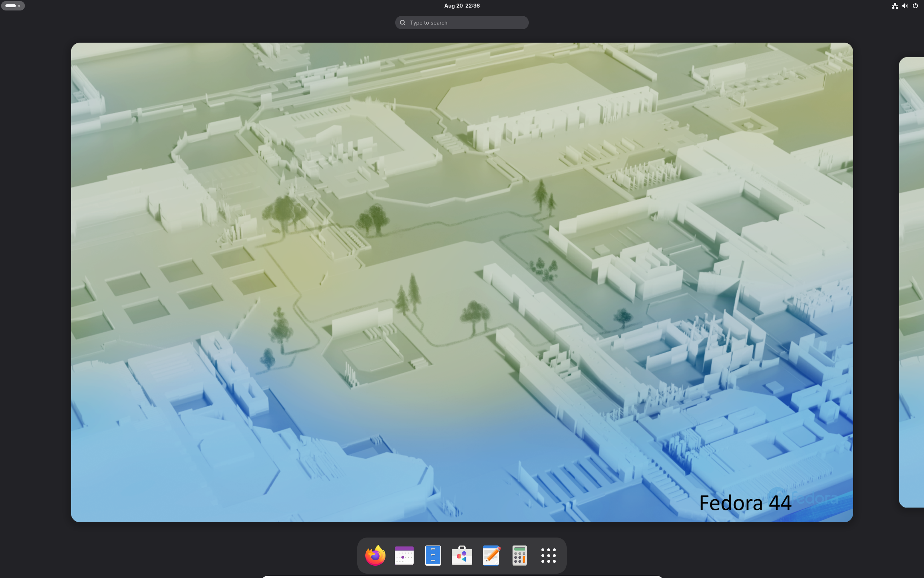Open the Aug 20 22:36 clock menu
Image resolution: width=924 pixels, height=578 pixels.
click(462, 6)
